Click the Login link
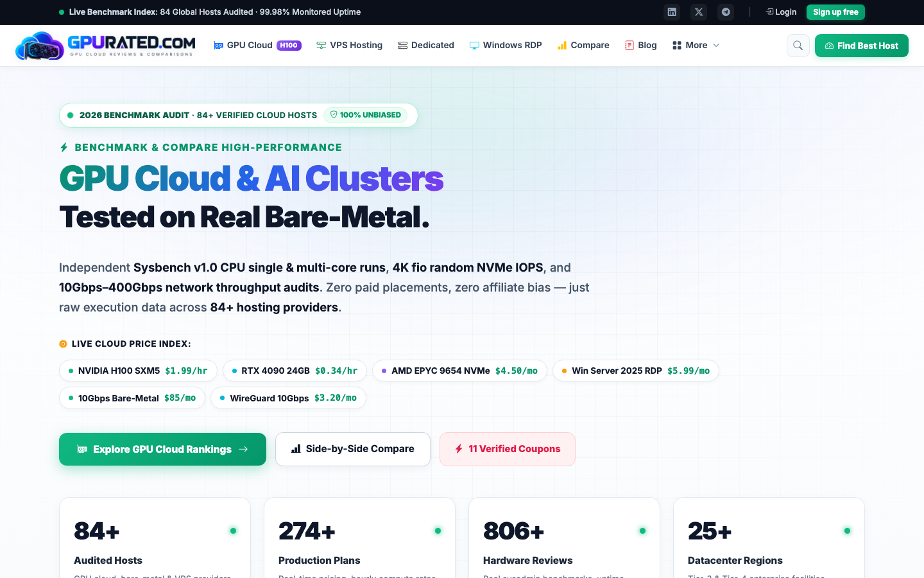This screenshot has width=924, height=578. point(781,12)
